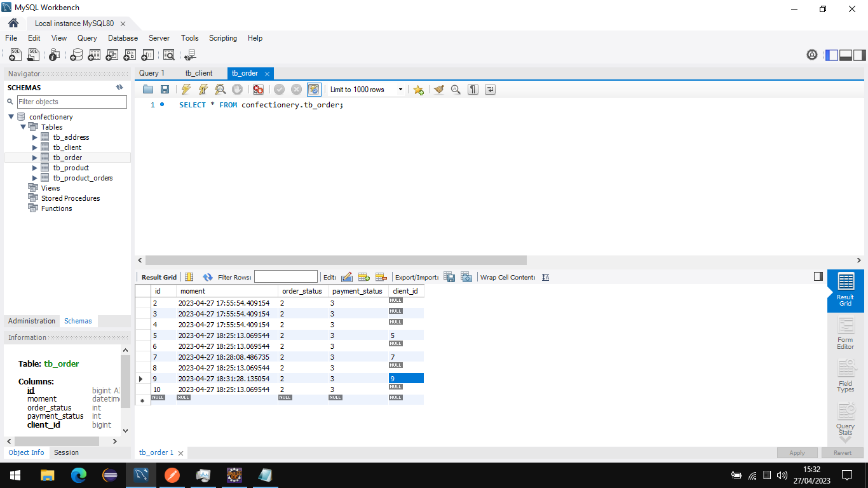Switch to the tb_client tab
The width and height of the screenshot is (868, 488).
[x=199, y=73]
